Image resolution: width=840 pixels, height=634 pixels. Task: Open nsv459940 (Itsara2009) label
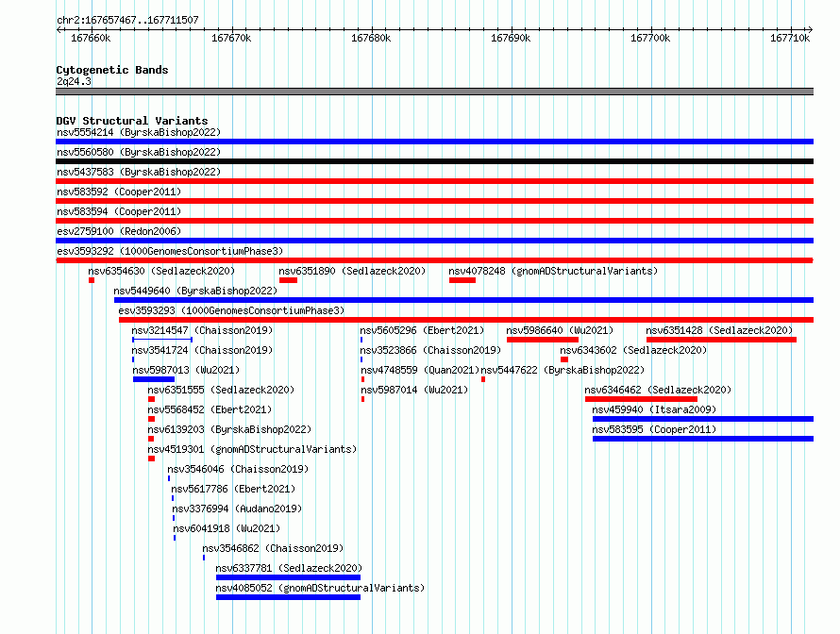tap(655, 409)
